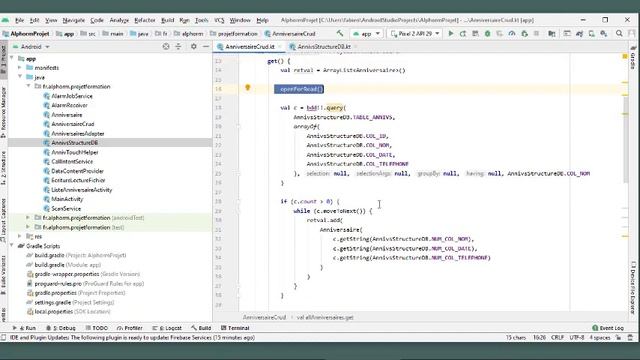Viewport: 640px width, 360px height.
Task: Click the lock icon in status bar
Action: coord(619,338)
